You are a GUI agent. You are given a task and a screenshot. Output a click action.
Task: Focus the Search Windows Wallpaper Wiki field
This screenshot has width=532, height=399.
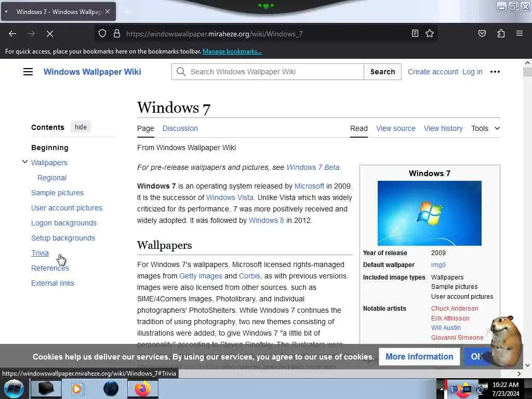pyautogui.click(x=268, y=72)
